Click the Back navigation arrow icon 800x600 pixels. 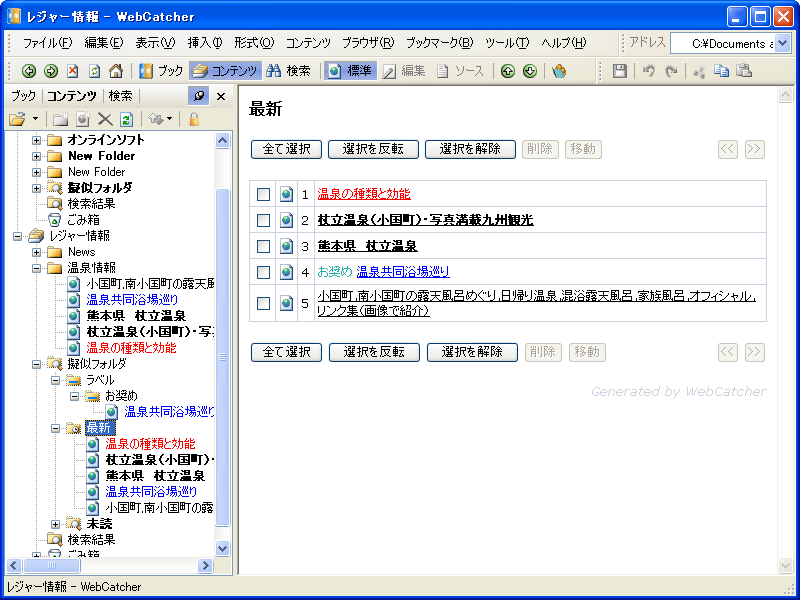click(x=29, y=71)
